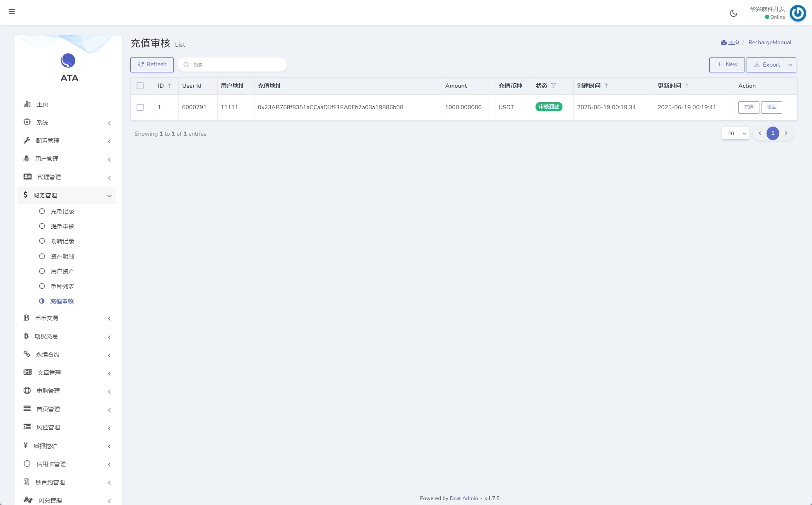Check the select-all header checkbox
Viewport: 812px width, 505px height.
click(140, 86)
